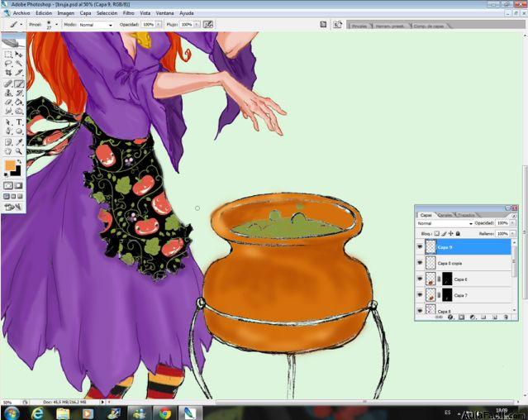528x420 pixels.
Task: Select the Crop tool
Action: [x=8, y=73]
